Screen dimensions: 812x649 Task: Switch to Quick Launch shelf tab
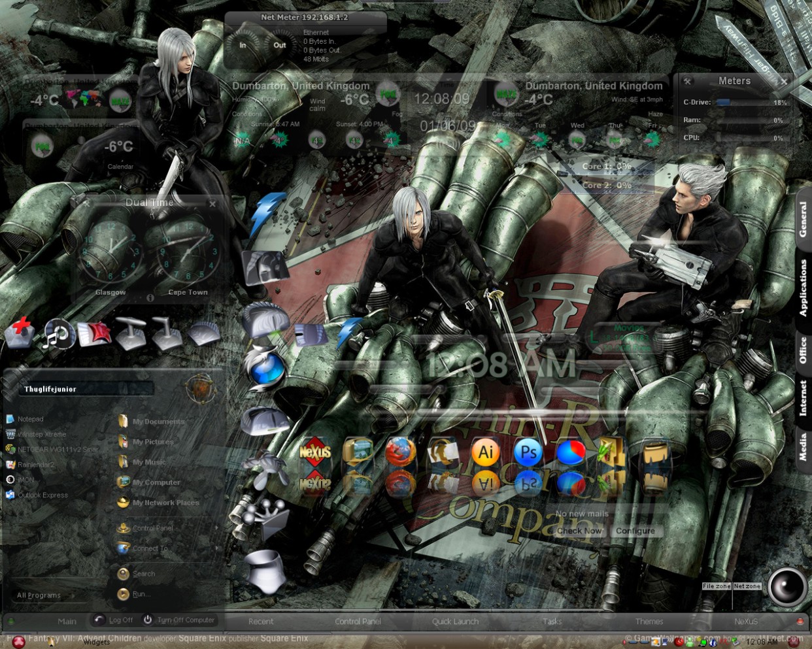[455, 621]
